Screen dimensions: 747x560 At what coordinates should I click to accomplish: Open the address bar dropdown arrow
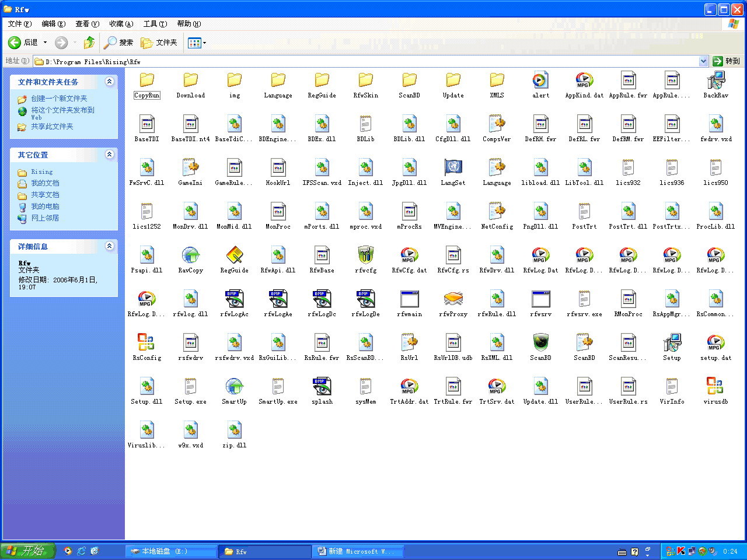(x=703, y=61)
